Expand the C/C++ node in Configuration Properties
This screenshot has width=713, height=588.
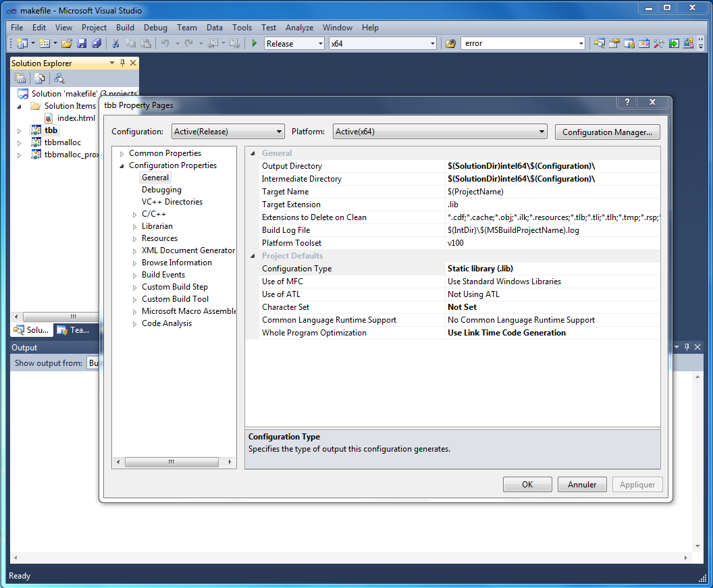click(134, 213)
